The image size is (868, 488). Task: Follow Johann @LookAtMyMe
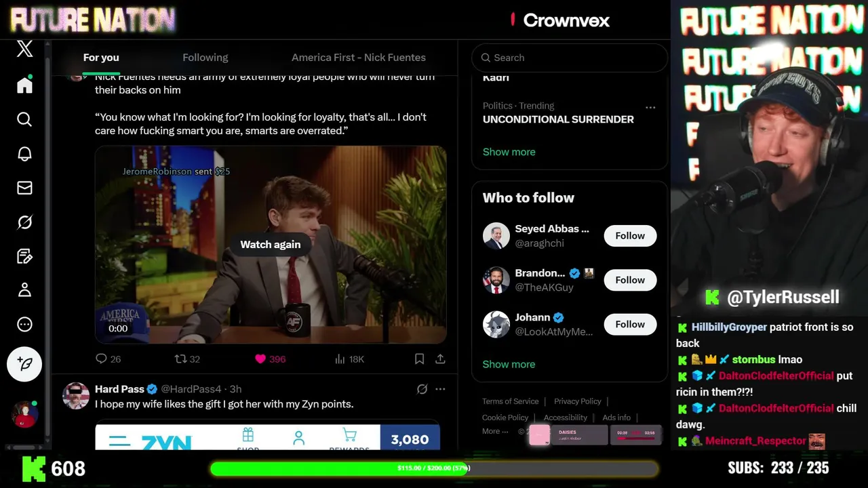(x=630, y=324)
